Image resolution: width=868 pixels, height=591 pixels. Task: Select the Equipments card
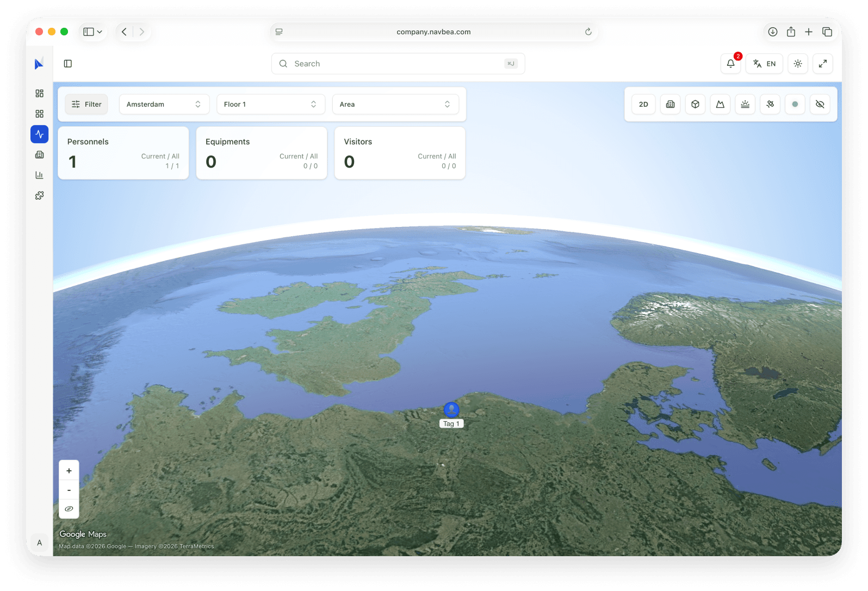(x=262, y=153)
